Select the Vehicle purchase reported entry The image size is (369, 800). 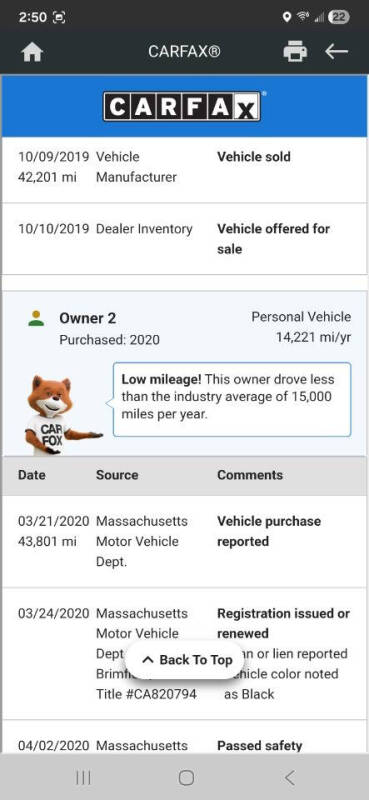coord(184,541)
